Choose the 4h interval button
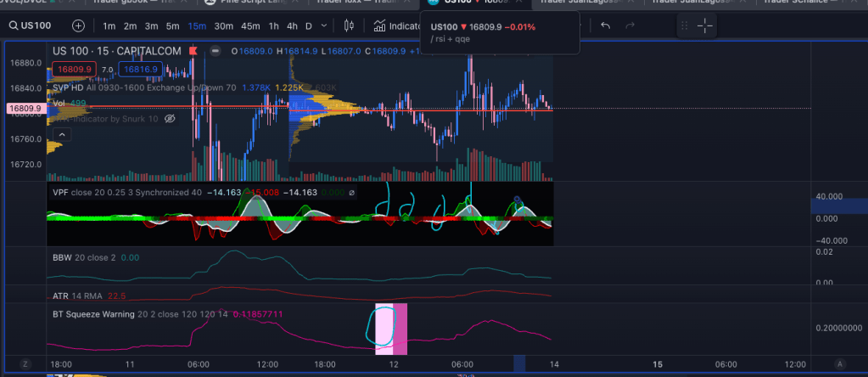The height and width of the screenshot is (377, 868). coord(292,26)
